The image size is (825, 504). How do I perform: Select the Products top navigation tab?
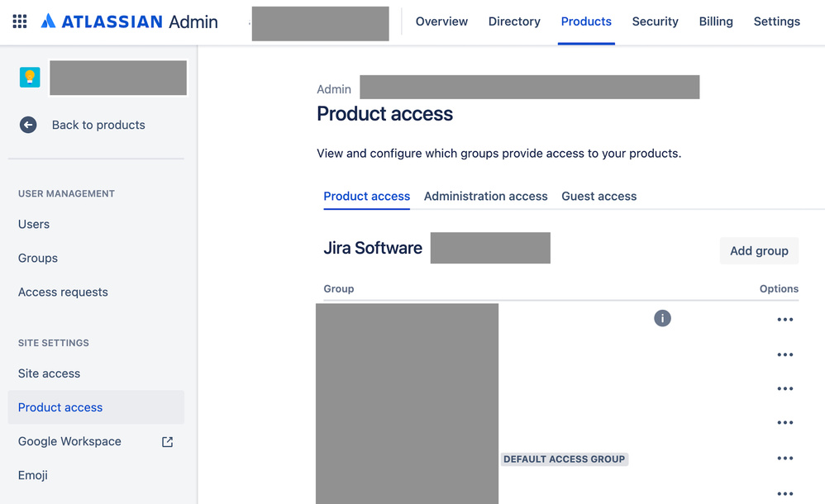tap(586, 21)
